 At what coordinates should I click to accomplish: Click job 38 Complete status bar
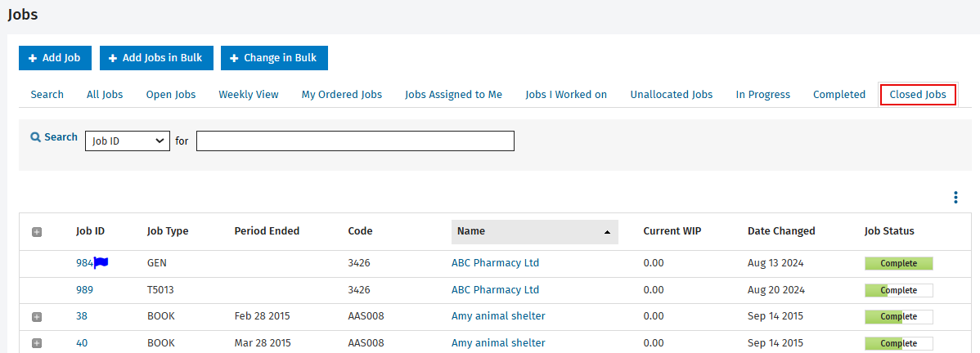tap(899, 317)
